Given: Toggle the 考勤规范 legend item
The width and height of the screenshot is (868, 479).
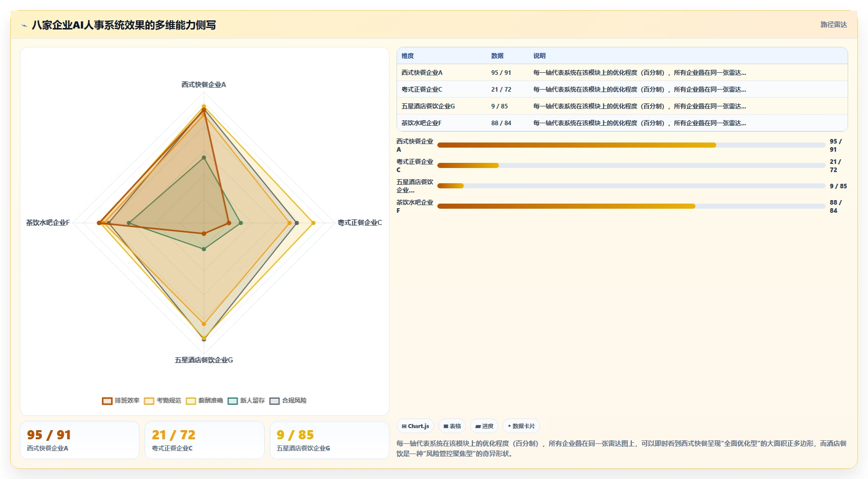Looking at the screenshot, I should [162, 401].
